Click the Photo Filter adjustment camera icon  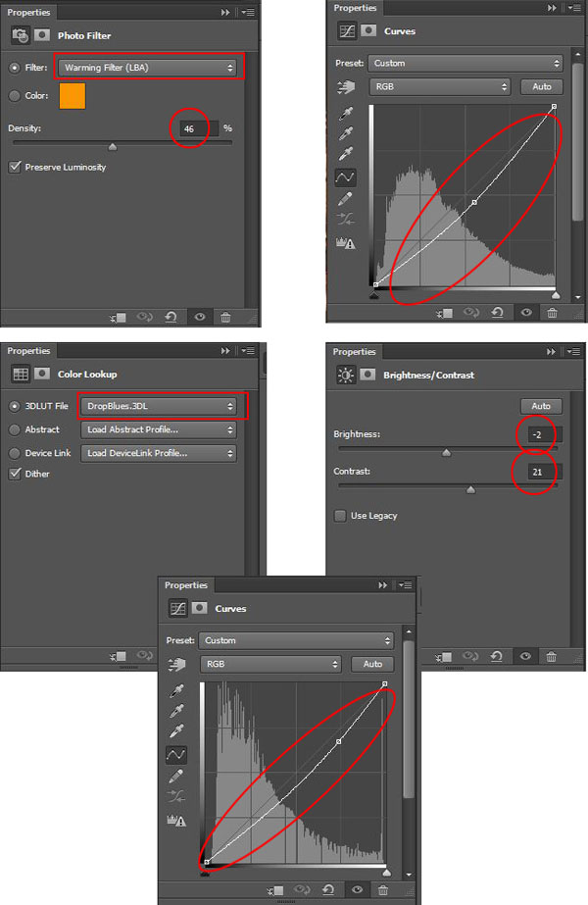coord(21,35)
